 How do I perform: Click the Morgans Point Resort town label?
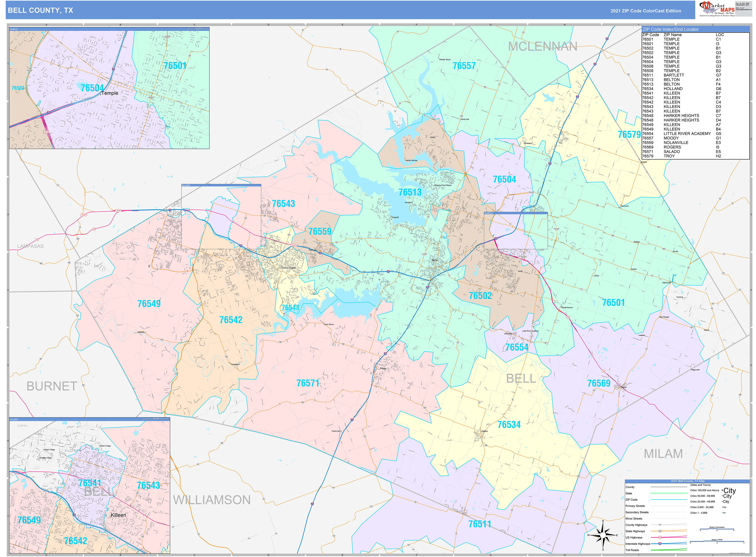click(x=442, y=185)
